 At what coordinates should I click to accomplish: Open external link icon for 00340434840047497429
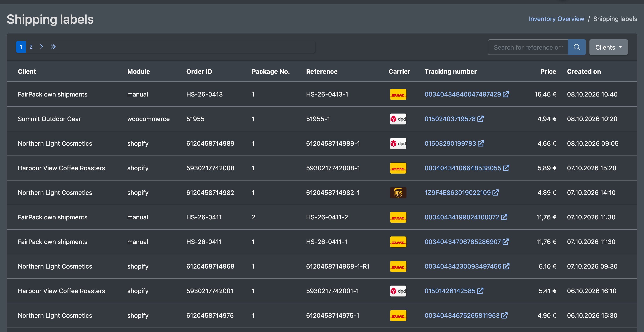pyautogui.click(x=506, y=94)
